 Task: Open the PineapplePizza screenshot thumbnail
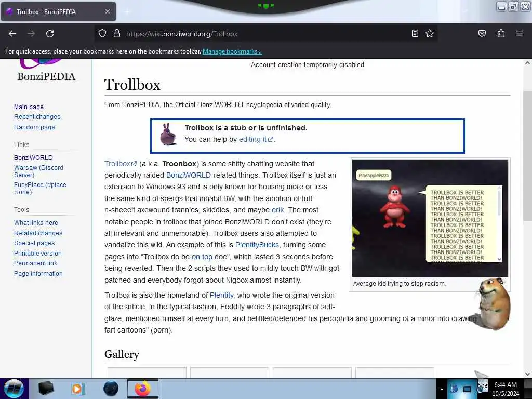(430, 219)
